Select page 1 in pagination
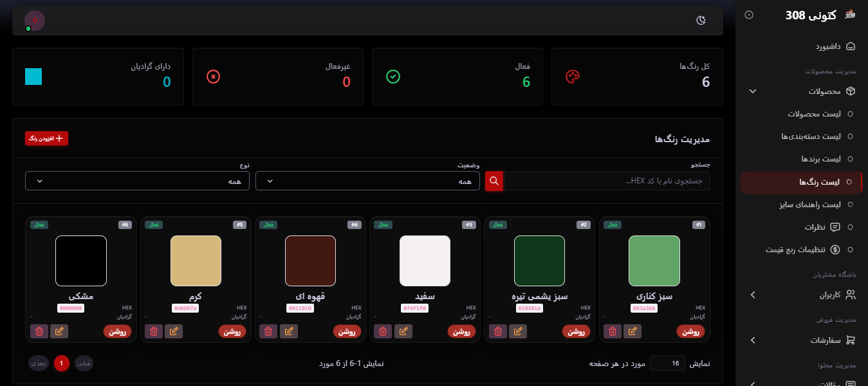Image resolution: width=868 pixels, height=386 pixels. point(62,363)
